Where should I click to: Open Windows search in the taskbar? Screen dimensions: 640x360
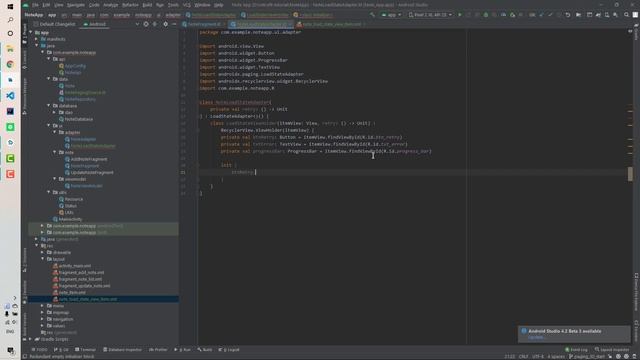(x=10, y=20)
